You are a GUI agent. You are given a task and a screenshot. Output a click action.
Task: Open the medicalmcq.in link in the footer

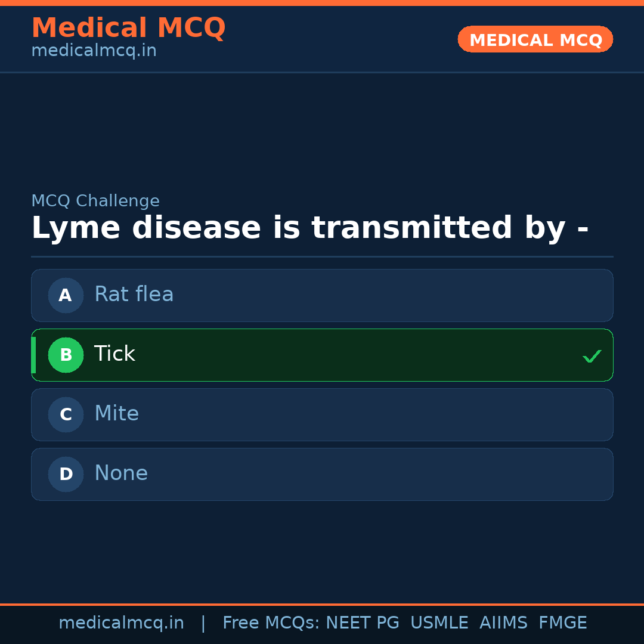point(121,623)
